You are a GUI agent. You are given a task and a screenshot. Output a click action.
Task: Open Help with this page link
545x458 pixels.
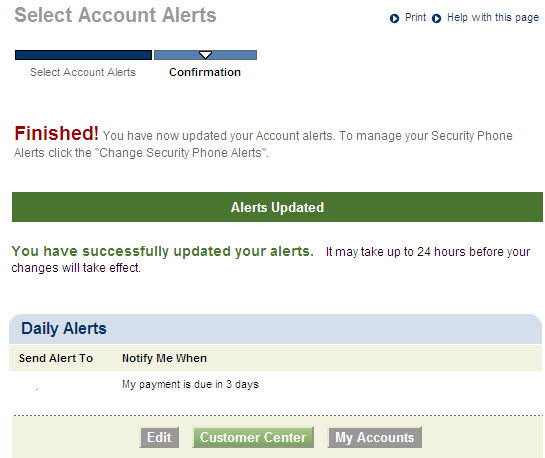pyautogui.click(x=493, y=17)
